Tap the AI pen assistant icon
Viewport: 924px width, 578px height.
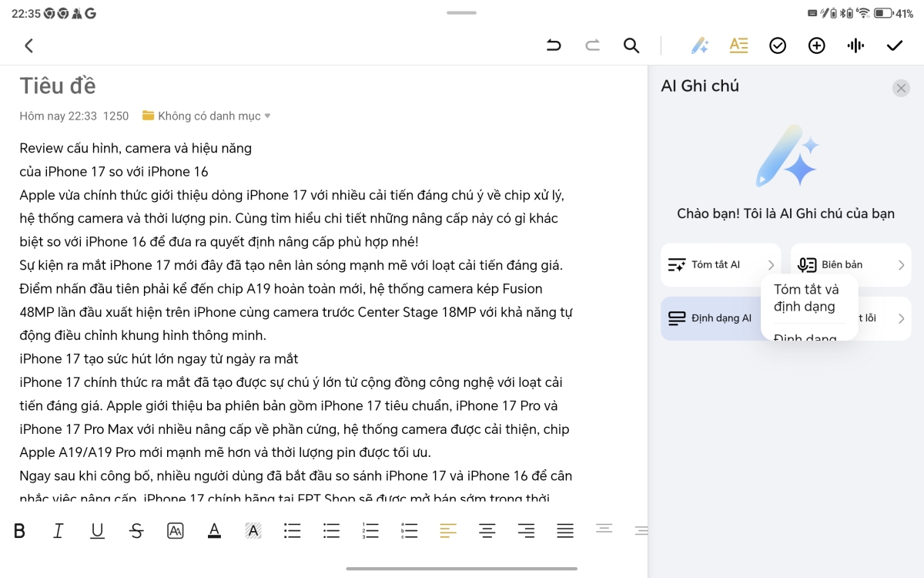tap(699, 45)
